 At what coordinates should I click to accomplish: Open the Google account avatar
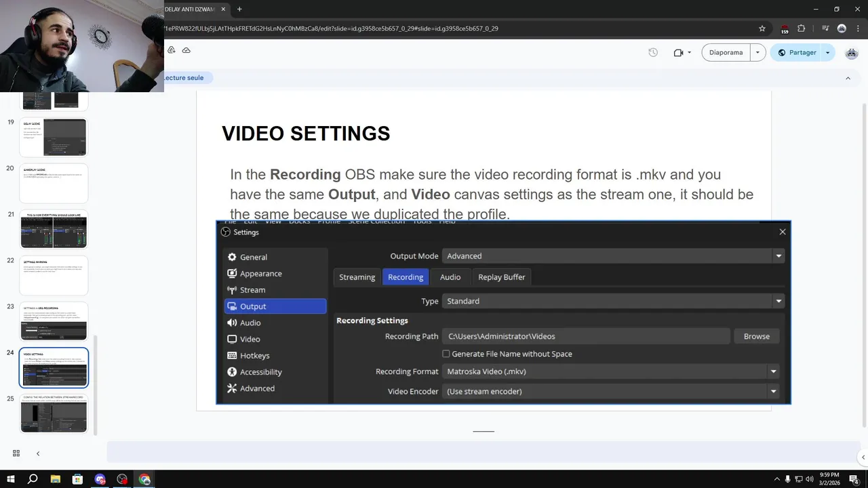pos(852,53)
